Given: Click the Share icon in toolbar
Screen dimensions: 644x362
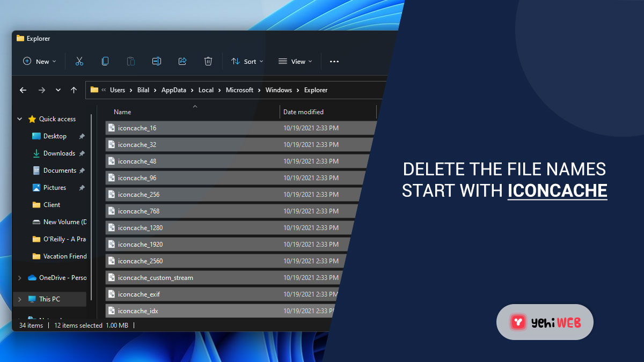Looking at the screenshot, I should pos(182,62).
